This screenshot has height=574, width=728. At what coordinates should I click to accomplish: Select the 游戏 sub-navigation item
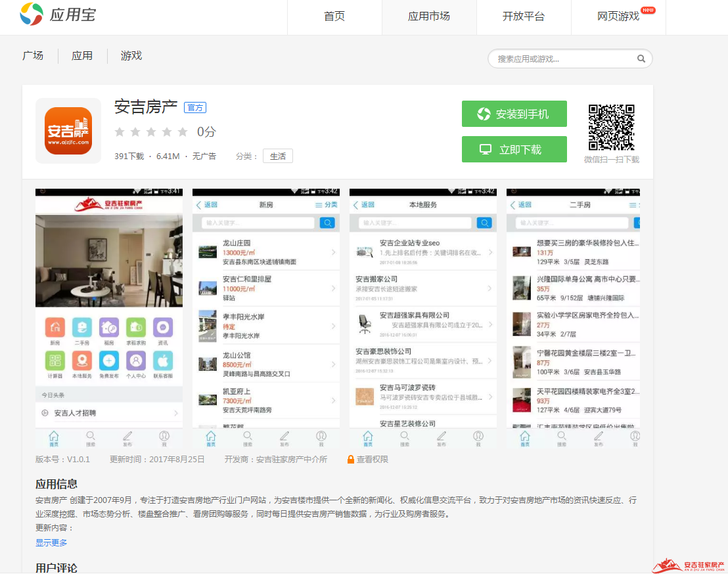[131, 56]
